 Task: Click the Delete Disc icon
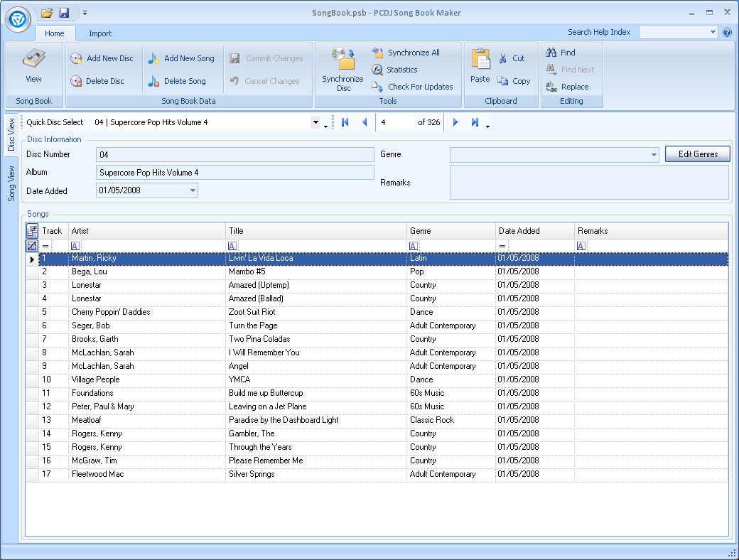point(76,82)
